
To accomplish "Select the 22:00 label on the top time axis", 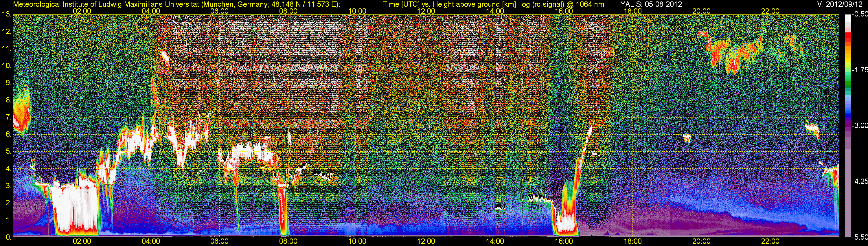I will (x=770, y=11).
